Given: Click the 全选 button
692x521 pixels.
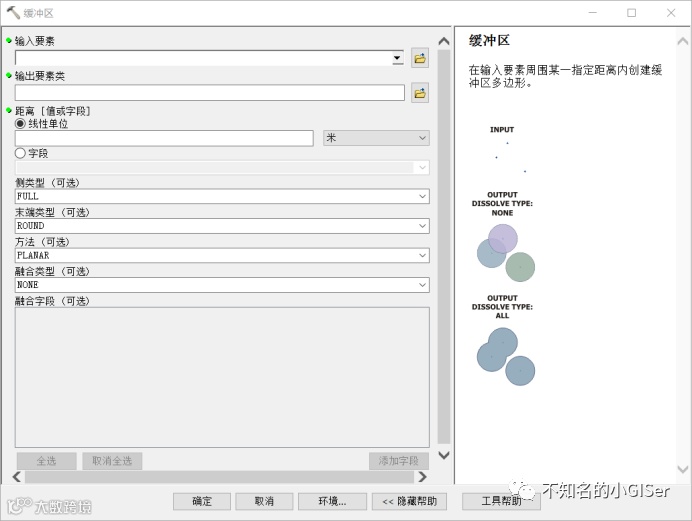Looking at the screenshot, I should click(x=46, y=461).
